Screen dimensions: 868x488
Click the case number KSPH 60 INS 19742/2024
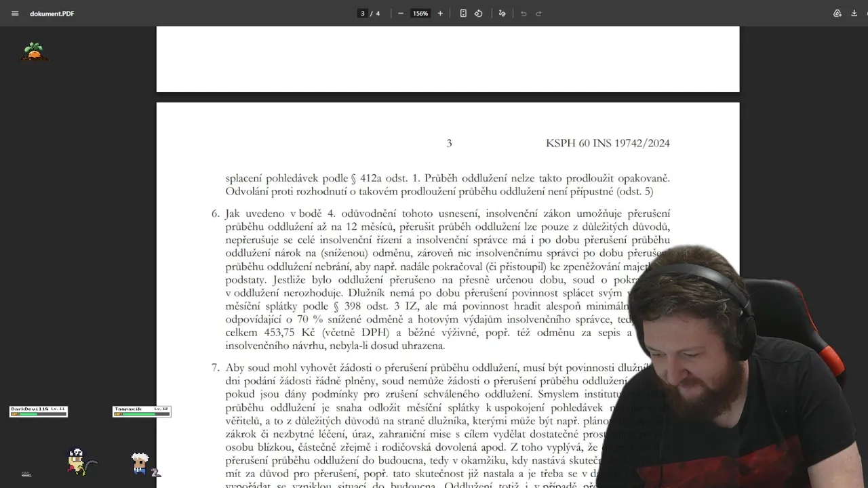tap(608, 143)
